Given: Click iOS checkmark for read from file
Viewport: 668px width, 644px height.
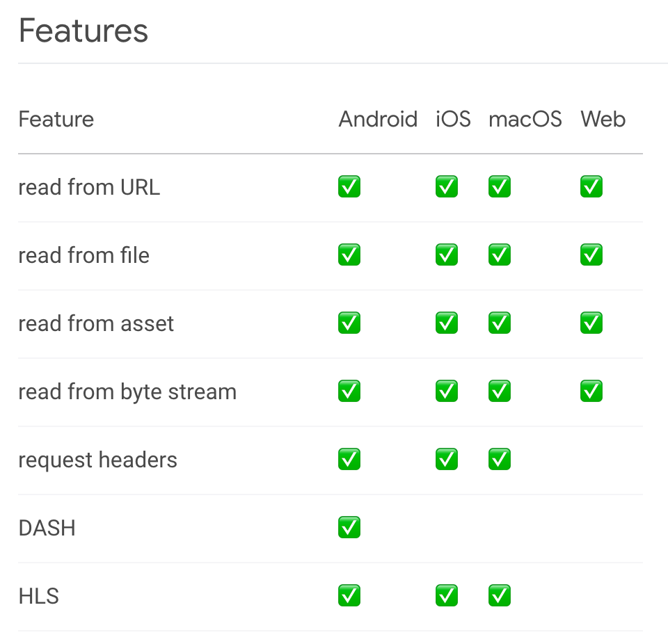Looking at the screenshot, I should pos(447,255).
